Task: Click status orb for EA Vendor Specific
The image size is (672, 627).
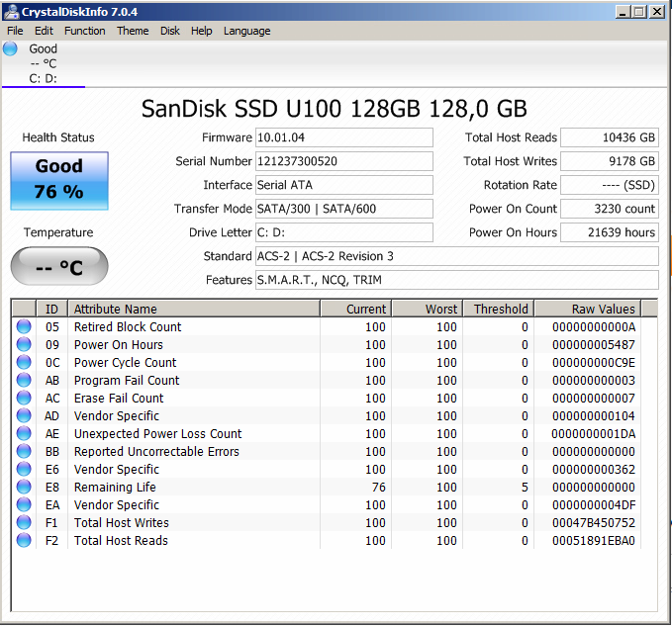Action: (x=24, y=505)
